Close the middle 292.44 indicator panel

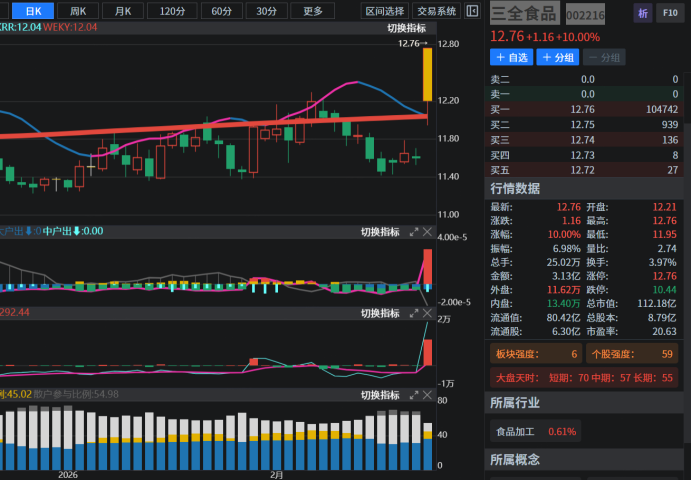coord(428,314)
